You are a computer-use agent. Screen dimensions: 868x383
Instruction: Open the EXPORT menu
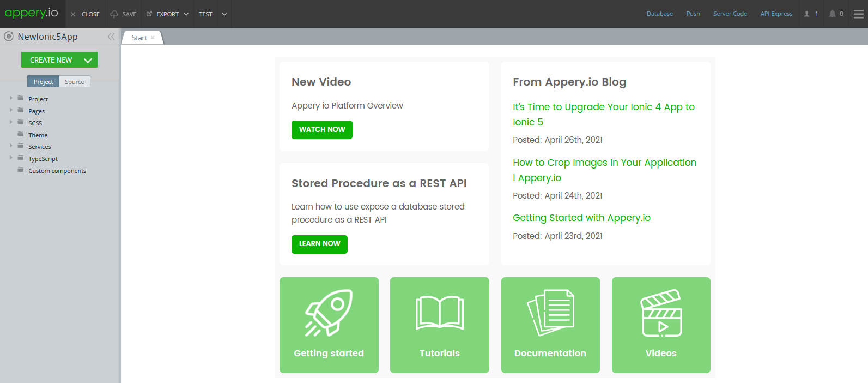[167, 14]
